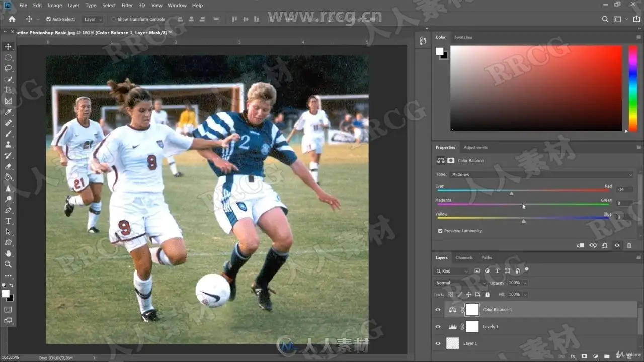
Task: Hide the Color Balance 1 layer
Action: click(x=438, y=310)
